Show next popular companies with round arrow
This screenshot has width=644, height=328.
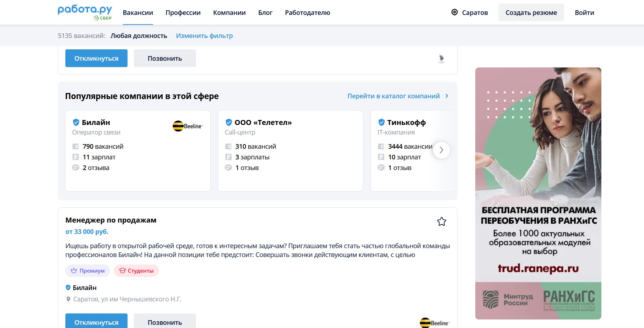coord(442,150)
